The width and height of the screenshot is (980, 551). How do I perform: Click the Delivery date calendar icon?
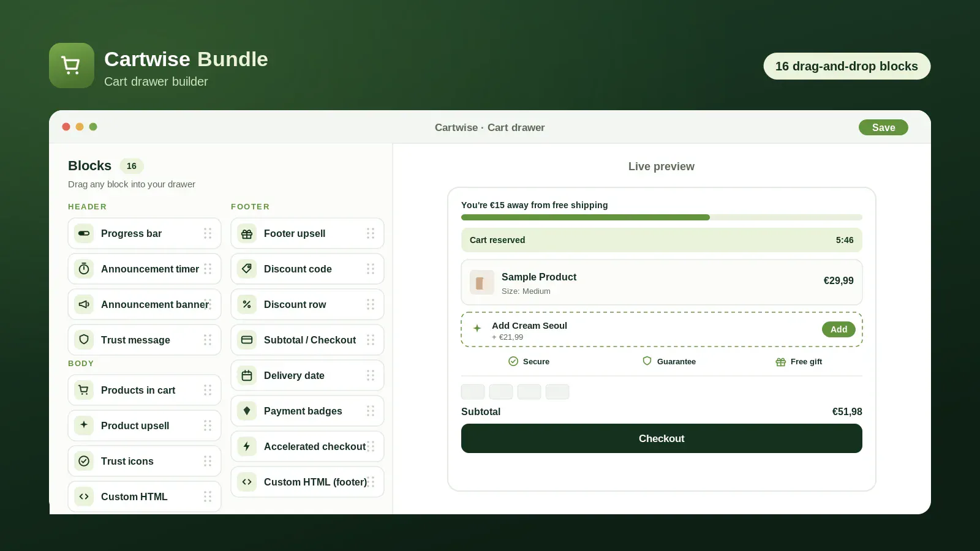[247, 375]
